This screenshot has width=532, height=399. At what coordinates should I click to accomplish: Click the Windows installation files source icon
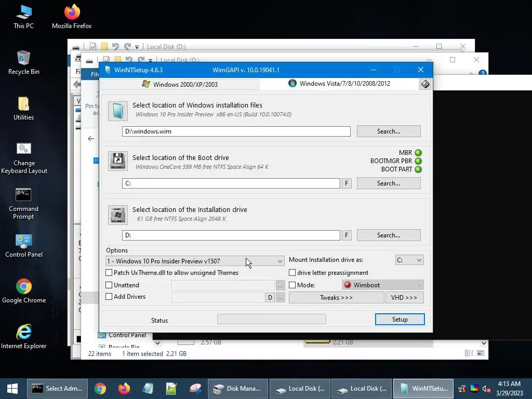pyautogui.click(x=118, y=111)
